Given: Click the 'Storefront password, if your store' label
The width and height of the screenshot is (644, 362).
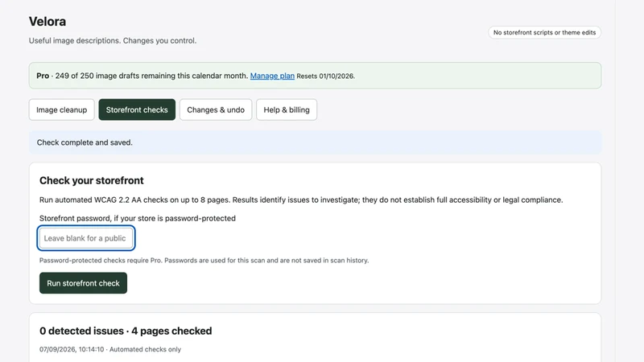Looking at the screenshot, I should click(138, 218).
